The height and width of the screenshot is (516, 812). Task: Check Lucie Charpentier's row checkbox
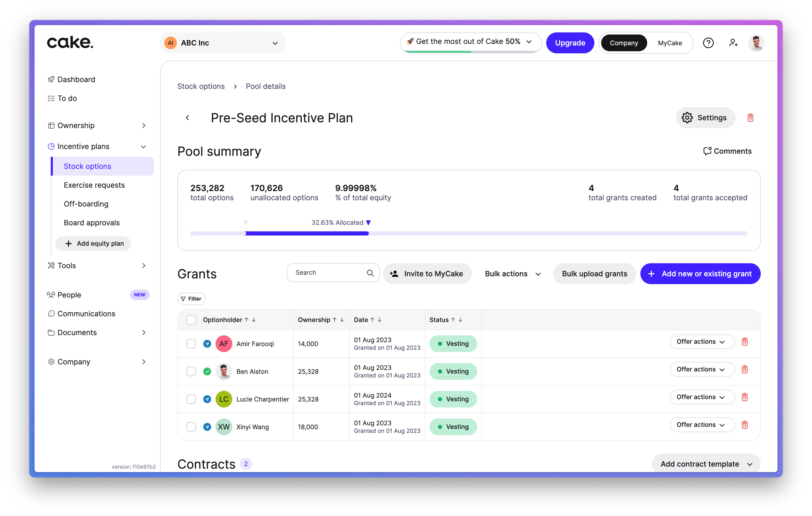pos(191,399)
